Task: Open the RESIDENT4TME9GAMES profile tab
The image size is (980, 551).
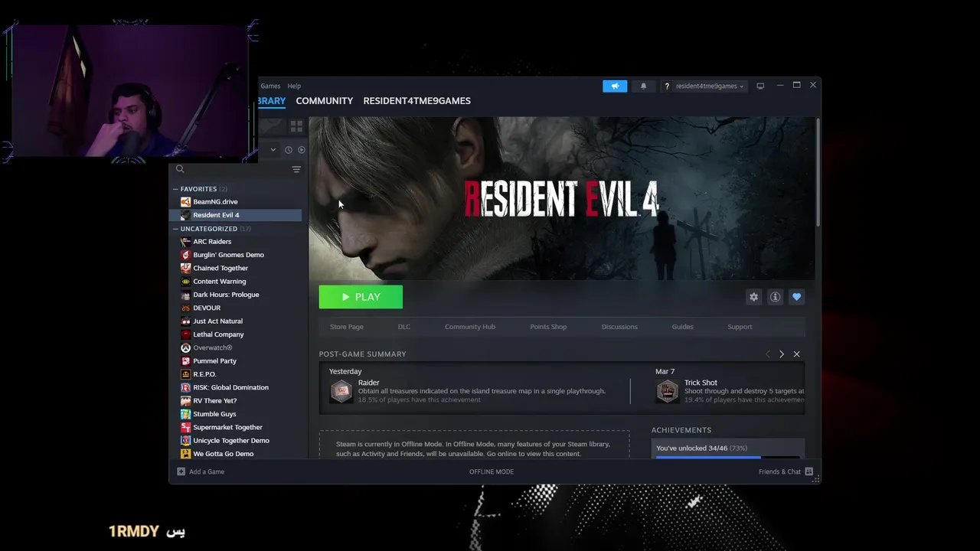Action: tap(416, 101)
